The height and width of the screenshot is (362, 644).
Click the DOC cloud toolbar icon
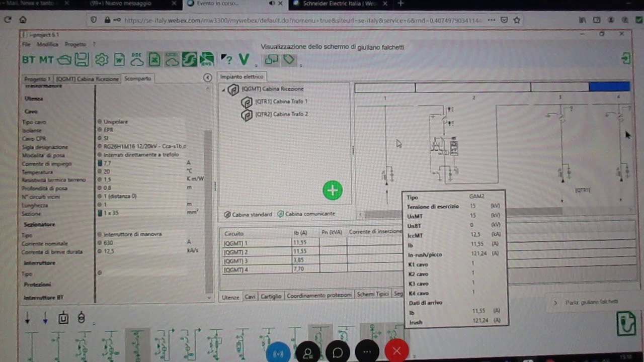pos(137,60)
